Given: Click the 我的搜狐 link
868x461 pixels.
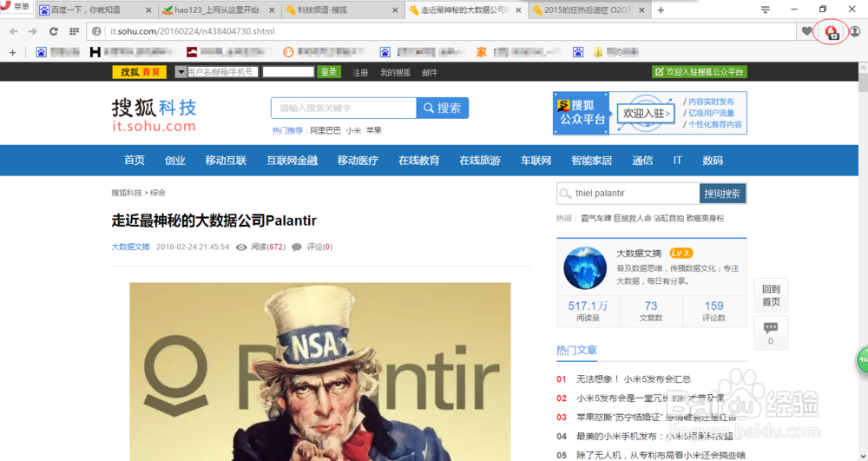Looking at the screenshot, I should tap(395, 73).
